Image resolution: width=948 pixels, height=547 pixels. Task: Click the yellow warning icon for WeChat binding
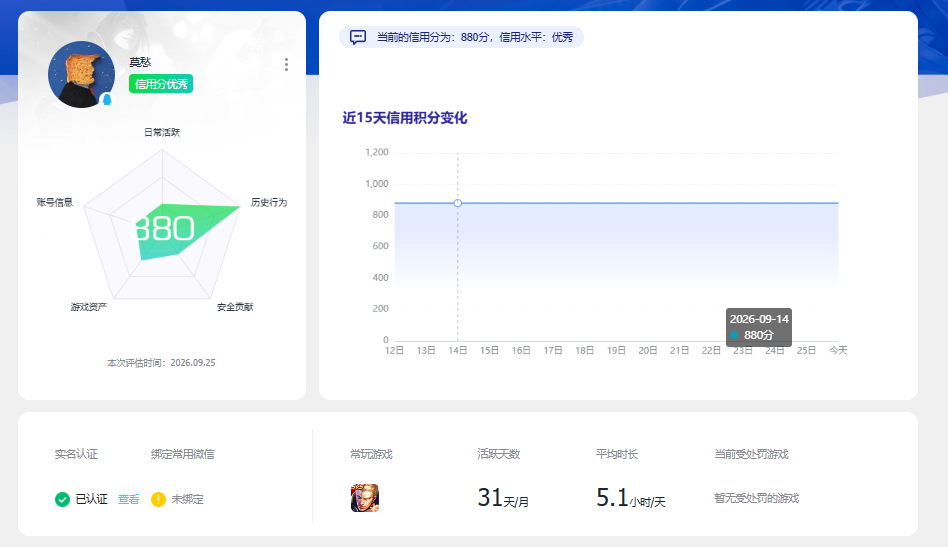point(158,499)
